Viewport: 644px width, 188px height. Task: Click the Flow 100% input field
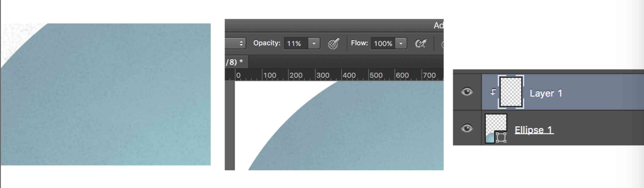[383, 43]
